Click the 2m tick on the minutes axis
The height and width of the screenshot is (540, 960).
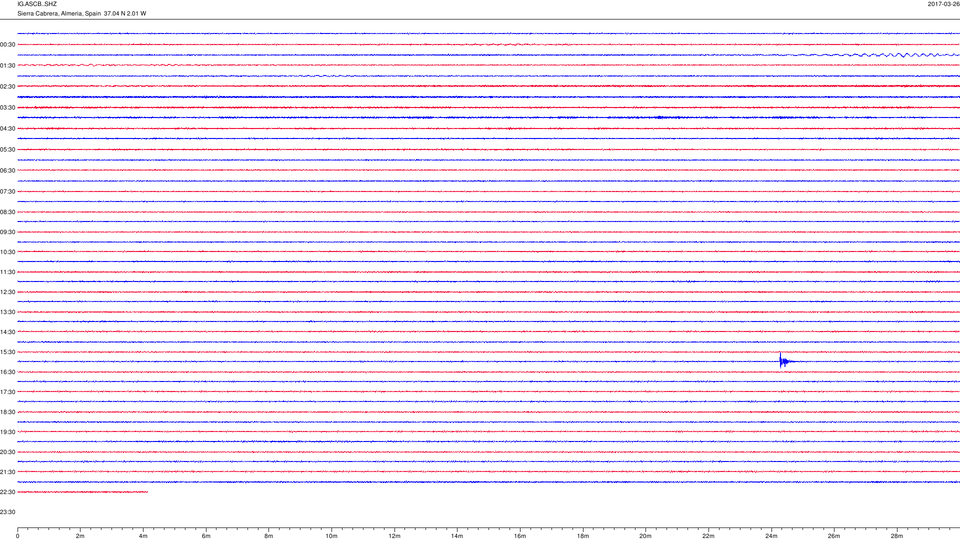(80, 536)
